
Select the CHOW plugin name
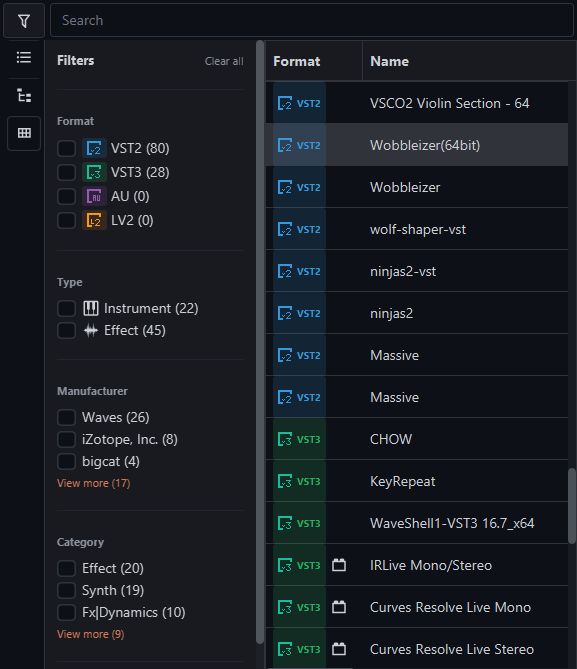tap(391, 439)
